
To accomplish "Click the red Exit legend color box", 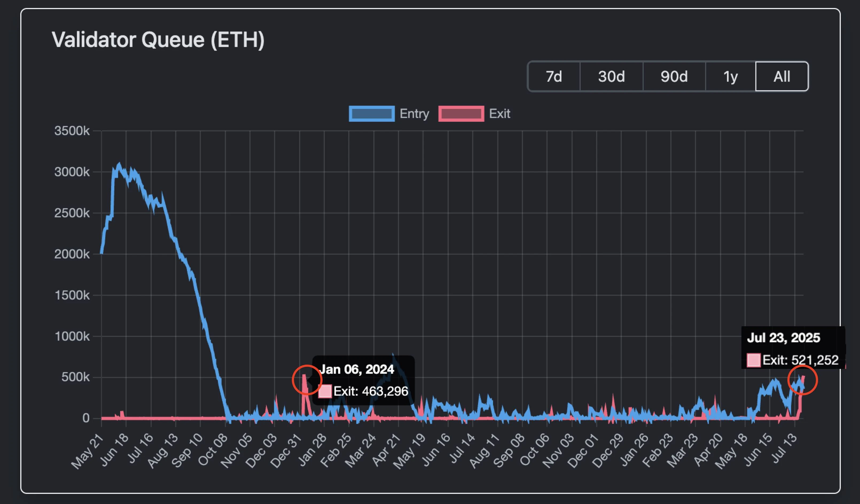I will pos(461,113).
